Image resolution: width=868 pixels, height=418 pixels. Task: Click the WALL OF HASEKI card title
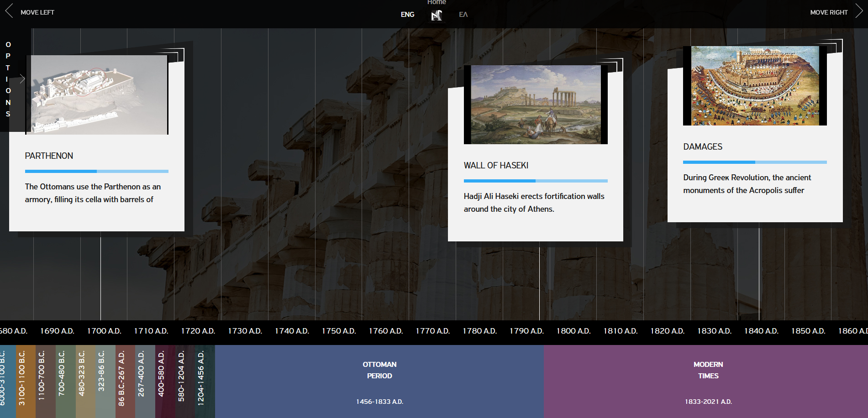point(496,166)
